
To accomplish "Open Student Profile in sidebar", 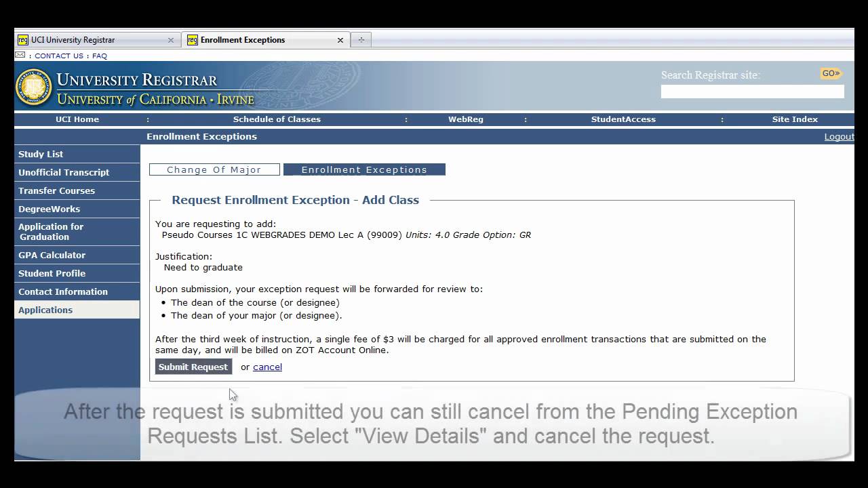I will [77, 273].
